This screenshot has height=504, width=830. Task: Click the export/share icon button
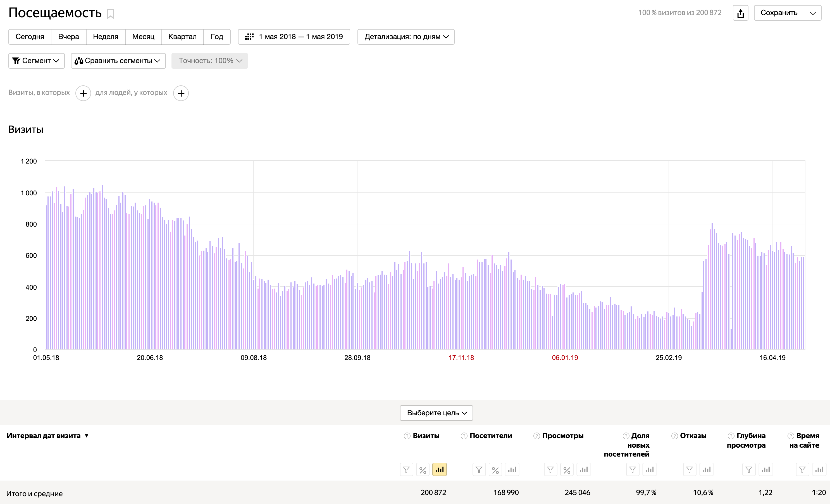coord(740,13)
